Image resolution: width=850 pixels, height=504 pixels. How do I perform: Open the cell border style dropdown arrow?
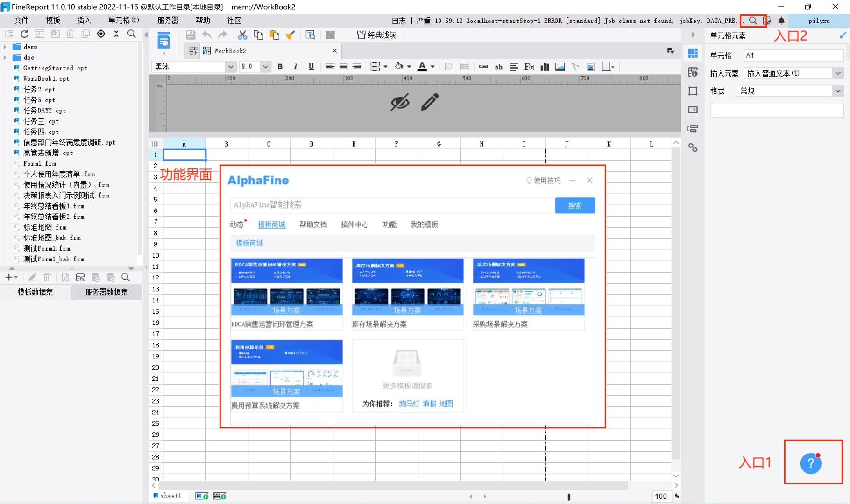[385, 67]
